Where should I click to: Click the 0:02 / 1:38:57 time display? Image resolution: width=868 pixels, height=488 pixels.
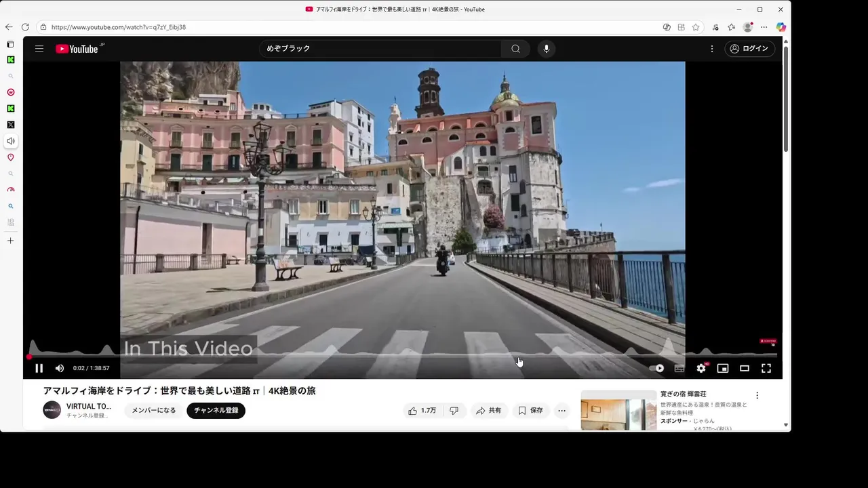pos(91,368)
